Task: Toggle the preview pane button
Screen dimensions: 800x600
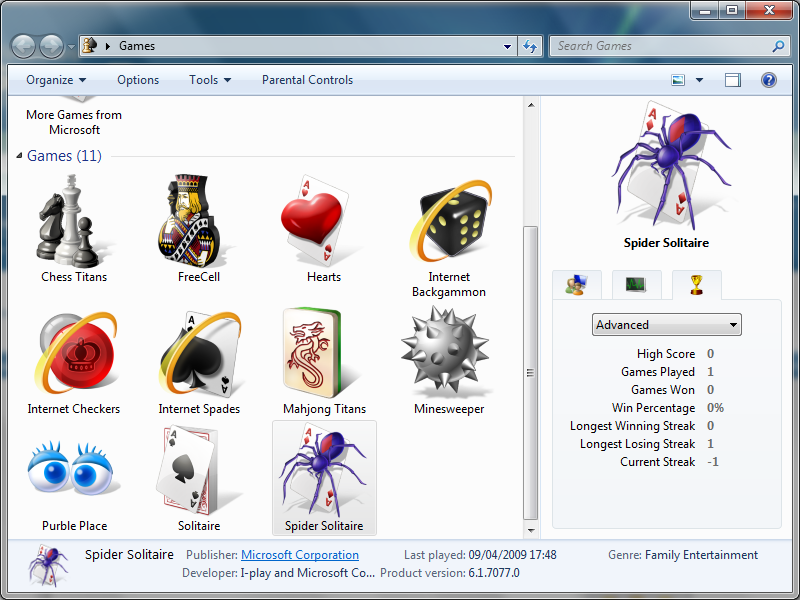Action: [733, 80]
